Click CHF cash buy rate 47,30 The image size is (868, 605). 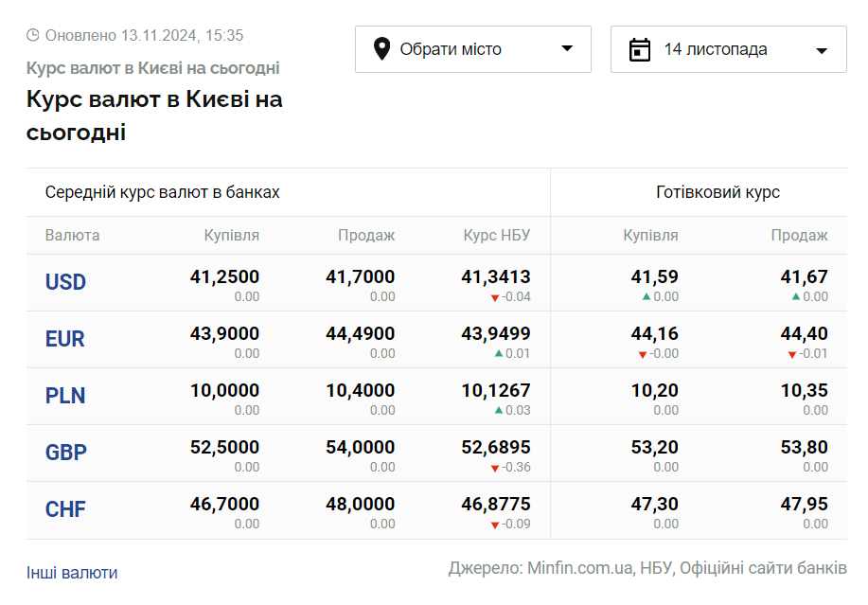[655, 504]
